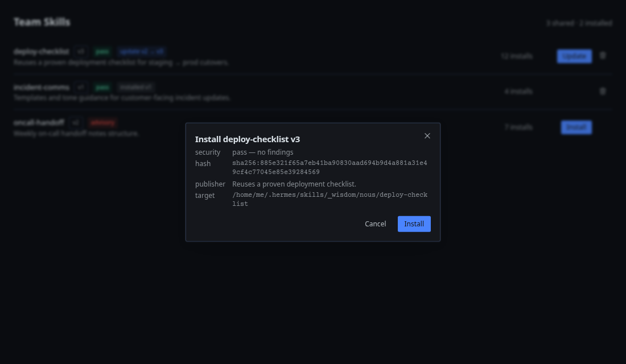This screenshot has width=626, height=364.
Task: Close the Install deploy-checklist dialog
Action: coord(427,136)
